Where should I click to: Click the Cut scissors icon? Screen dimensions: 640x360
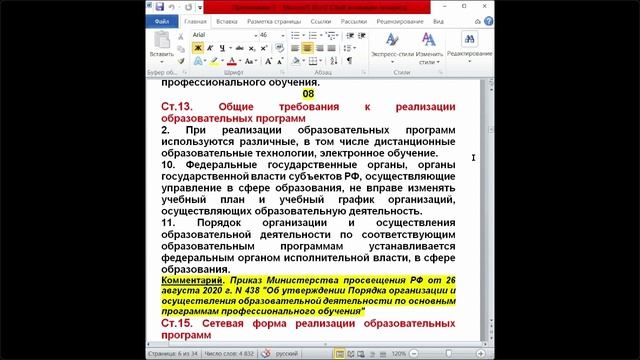tap(181, 37)
